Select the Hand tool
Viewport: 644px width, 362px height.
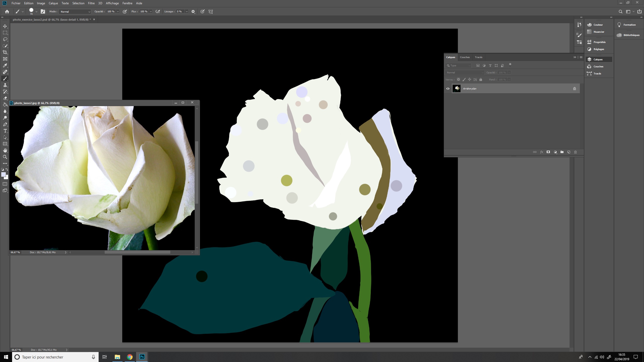(x=5, y=150)
